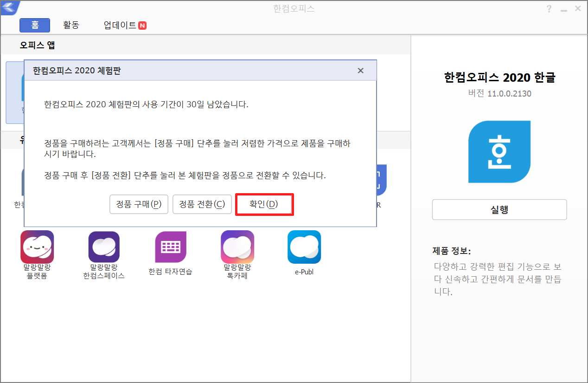
Task: Switch to the 홈 tab
Action: point(35,25)
